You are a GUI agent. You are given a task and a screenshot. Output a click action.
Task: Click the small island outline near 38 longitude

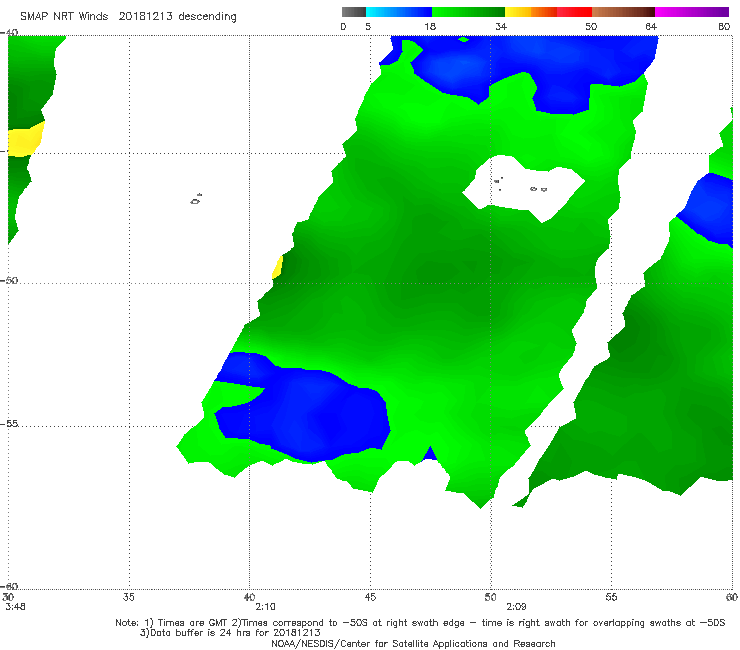(196, 199)
